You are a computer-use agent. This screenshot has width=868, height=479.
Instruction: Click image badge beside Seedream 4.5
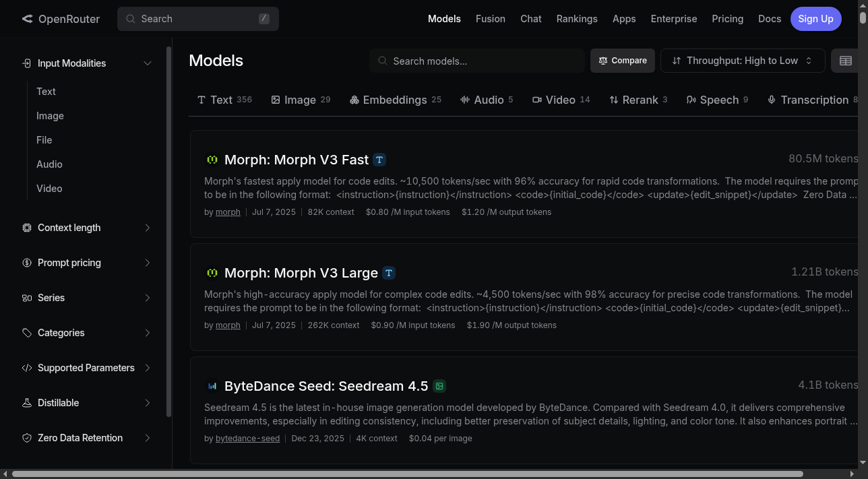coord(439,386)
